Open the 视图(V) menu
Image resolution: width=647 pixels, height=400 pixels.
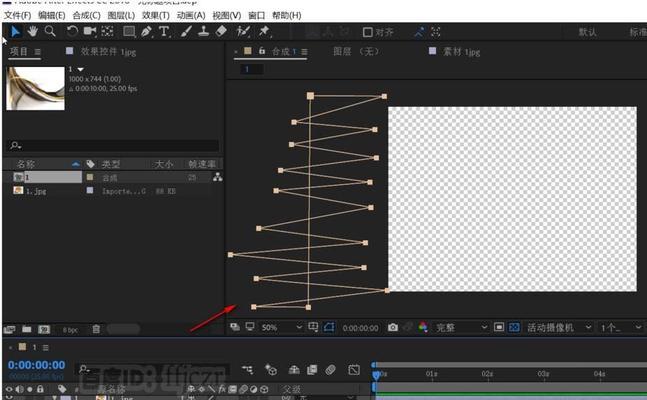coord(227,16)
